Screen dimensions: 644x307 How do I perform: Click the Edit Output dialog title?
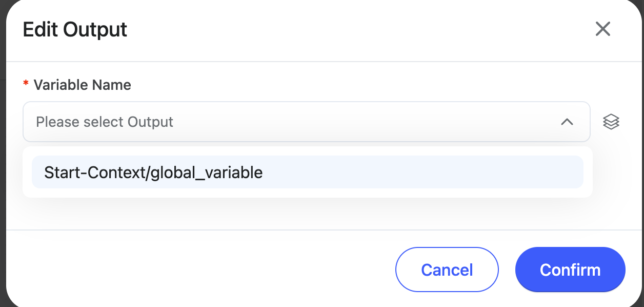(75, 29)
